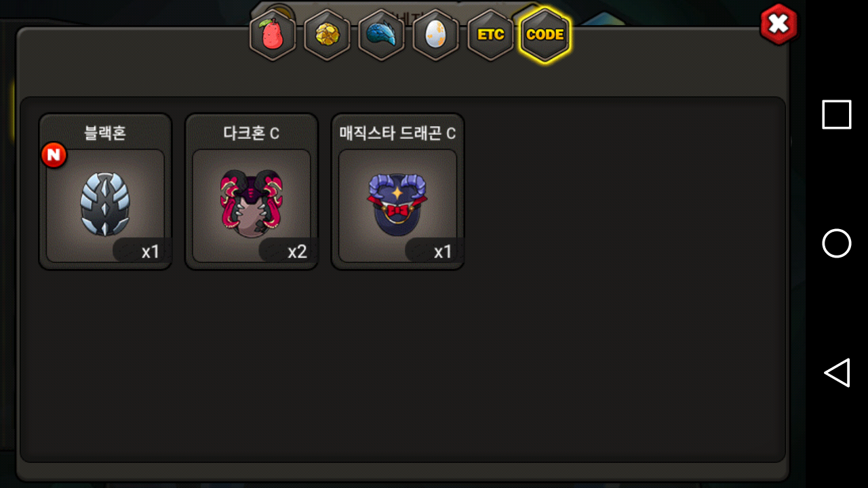This screenshot has width=868, height=488.
Task: Switch to the blue dragon scale tab
Action: (381, 35)
